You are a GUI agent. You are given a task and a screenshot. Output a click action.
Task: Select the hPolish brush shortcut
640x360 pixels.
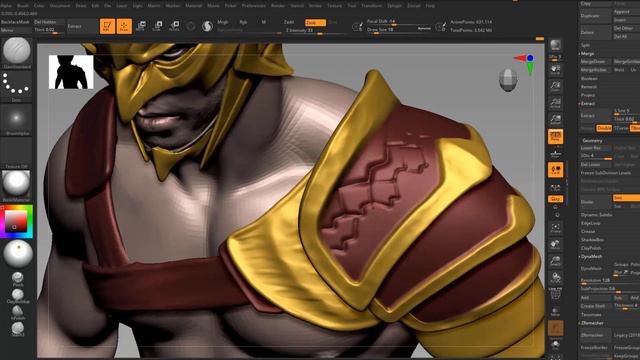pos(18,312)
